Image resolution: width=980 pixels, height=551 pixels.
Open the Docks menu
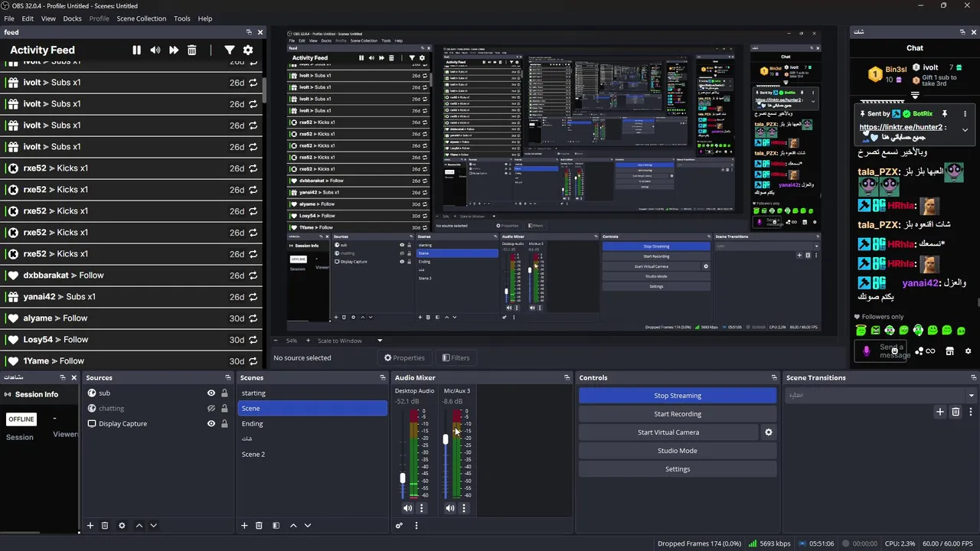[x=72, y=18]
